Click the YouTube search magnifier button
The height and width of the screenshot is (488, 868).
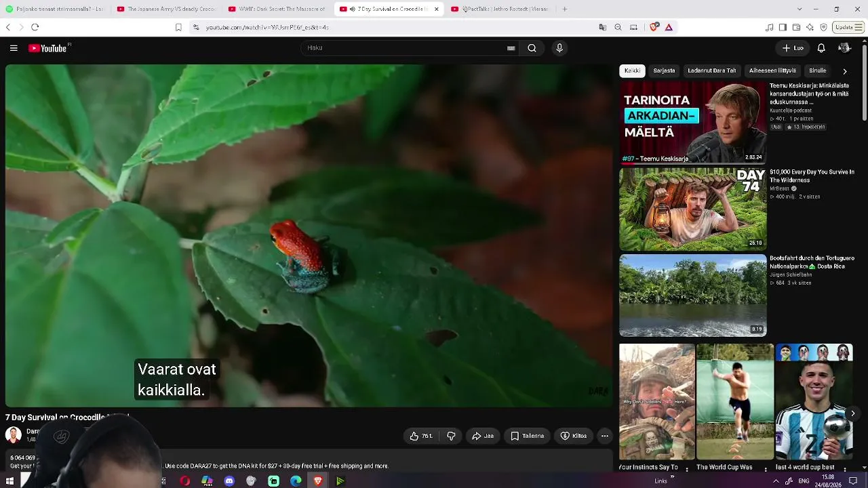click(532, 48)
